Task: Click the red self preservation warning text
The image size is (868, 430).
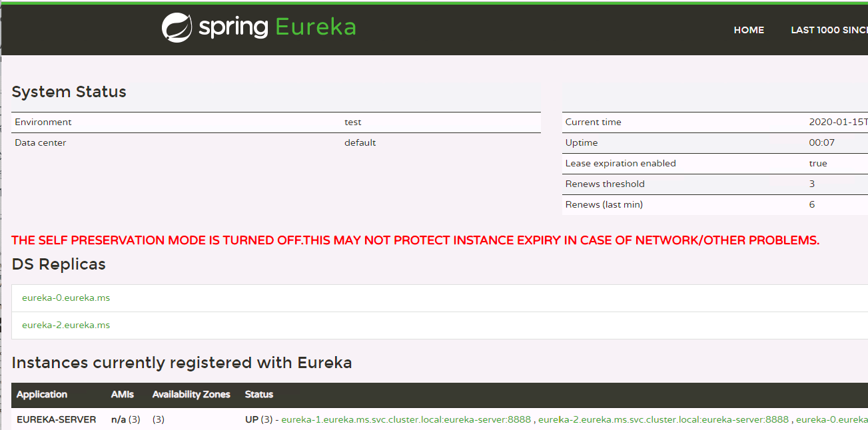Action: click(415, 240)
